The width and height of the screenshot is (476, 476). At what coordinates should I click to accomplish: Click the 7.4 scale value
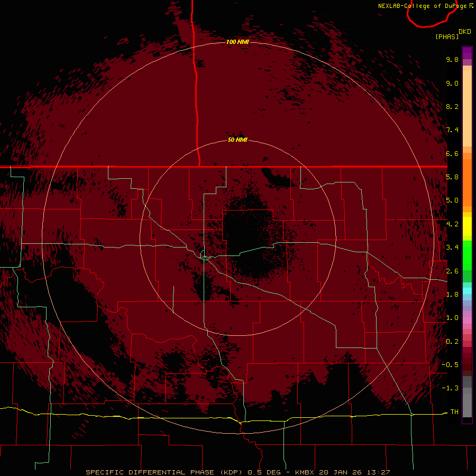pos(452,130)
